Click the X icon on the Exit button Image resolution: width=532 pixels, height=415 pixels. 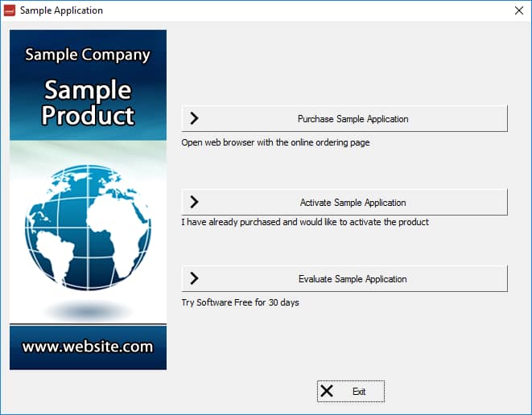pos(327,391)
